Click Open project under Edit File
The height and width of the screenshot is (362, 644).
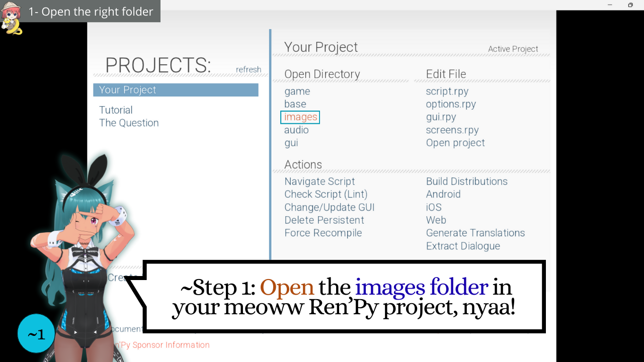[x=455, y=143]
